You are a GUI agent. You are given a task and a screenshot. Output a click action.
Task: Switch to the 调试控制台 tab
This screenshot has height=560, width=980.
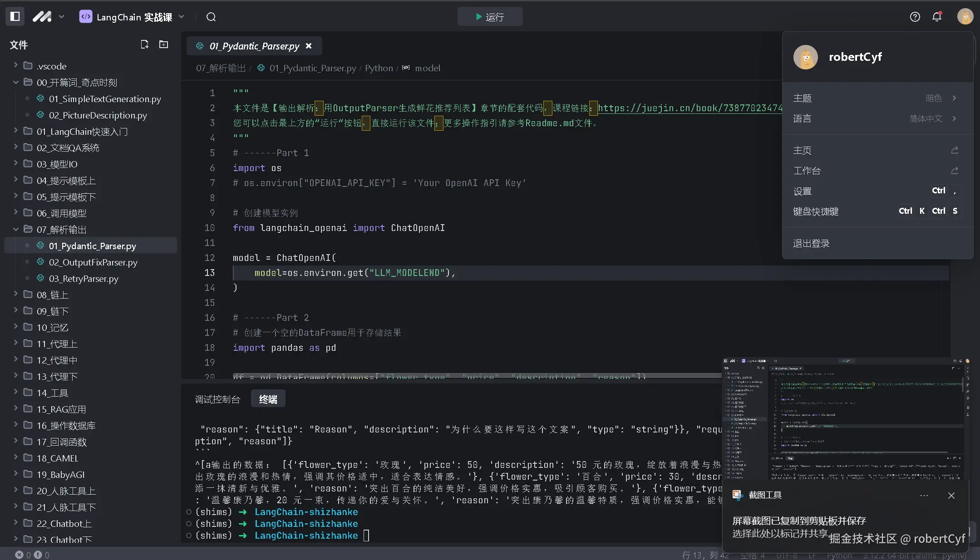point(217,399)
